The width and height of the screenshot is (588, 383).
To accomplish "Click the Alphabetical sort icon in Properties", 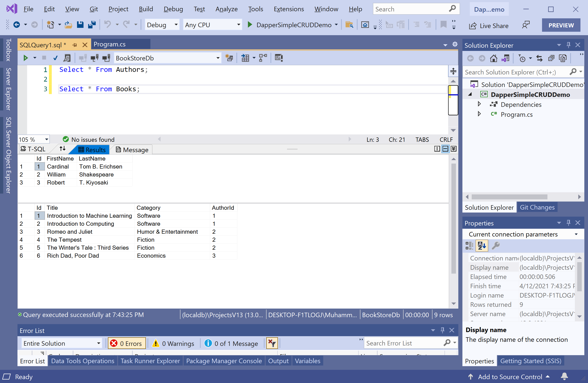I will (482, 246).
